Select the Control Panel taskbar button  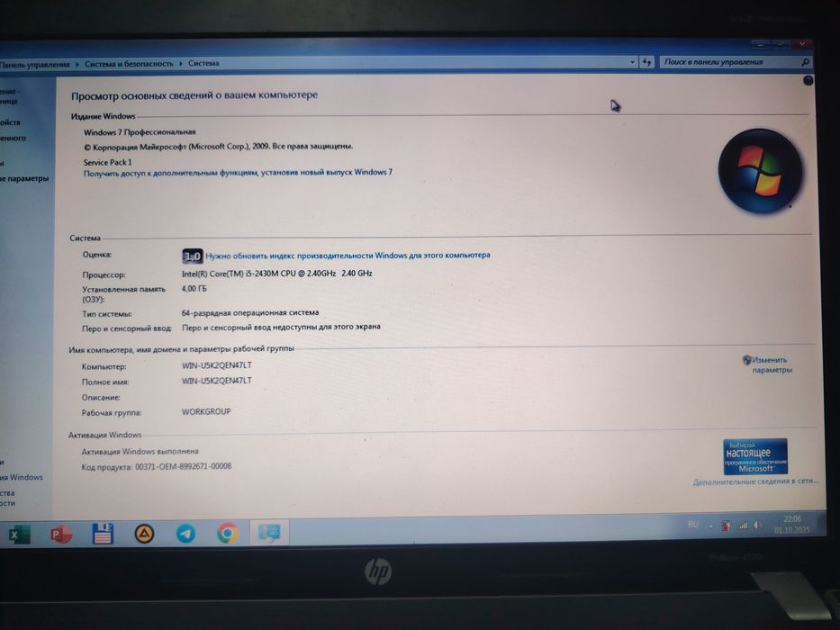269,533
